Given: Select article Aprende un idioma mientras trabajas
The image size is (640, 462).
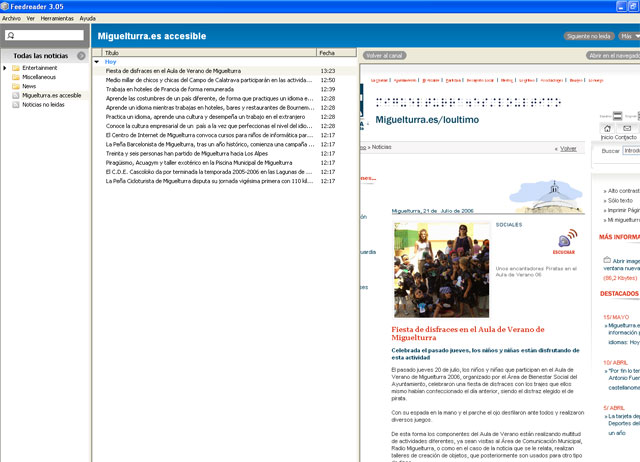Looking at the screenshot, I should 224,108.
